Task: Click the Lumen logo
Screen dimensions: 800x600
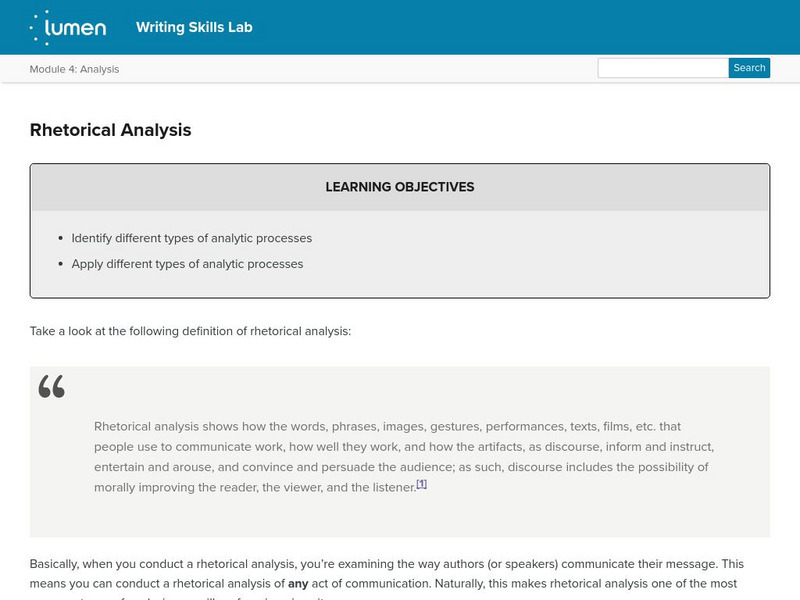Action: (68, 27)
